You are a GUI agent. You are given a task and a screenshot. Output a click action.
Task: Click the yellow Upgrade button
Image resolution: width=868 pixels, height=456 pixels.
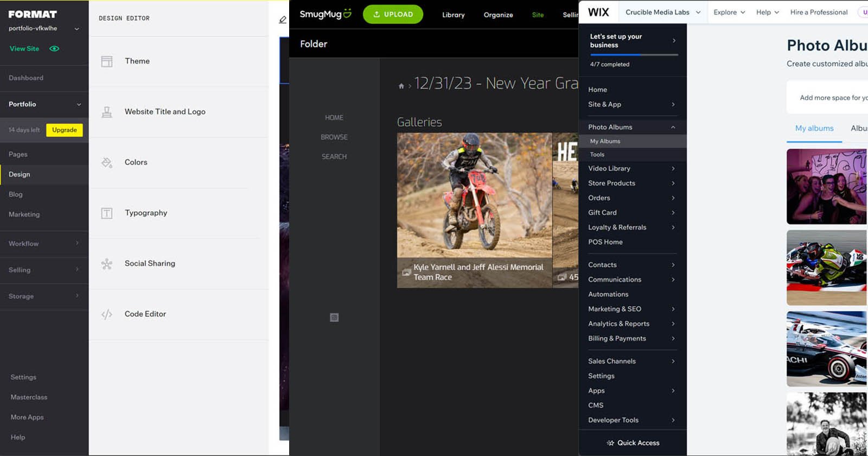pos(65,130)
